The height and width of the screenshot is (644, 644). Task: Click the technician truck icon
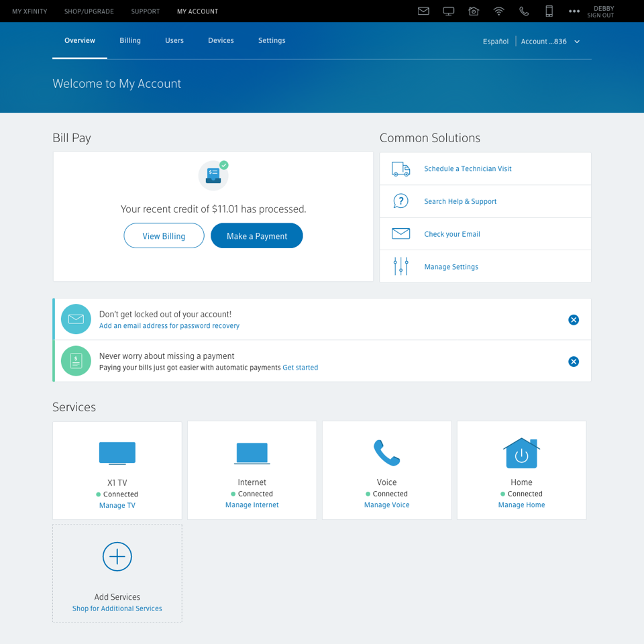(x=400, y=169)
